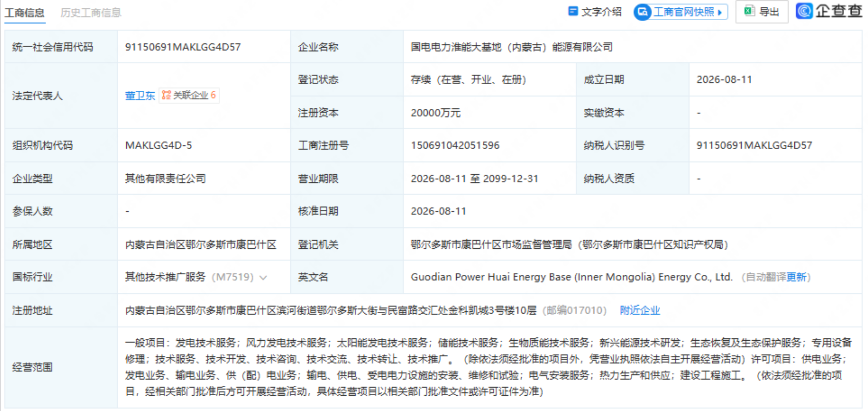Click the 统一社会信用代码 label

coord(52,47)
